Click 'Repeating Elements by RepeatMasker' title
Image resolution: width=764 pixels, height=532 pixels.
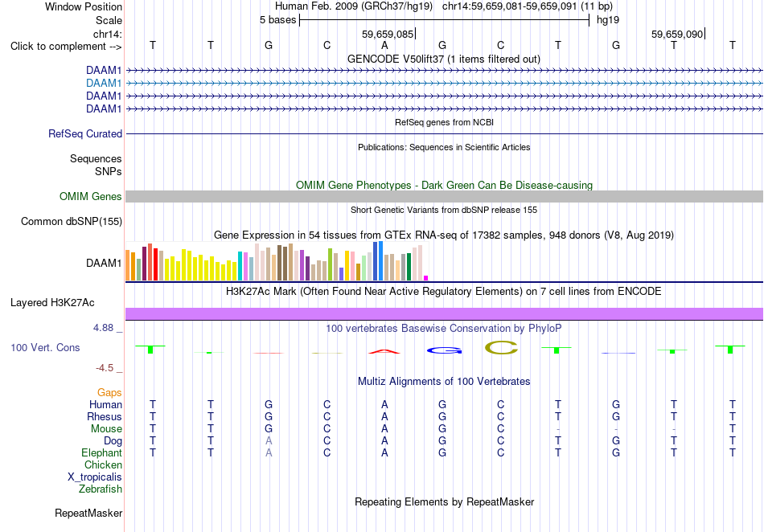click(x=444, y=501)
